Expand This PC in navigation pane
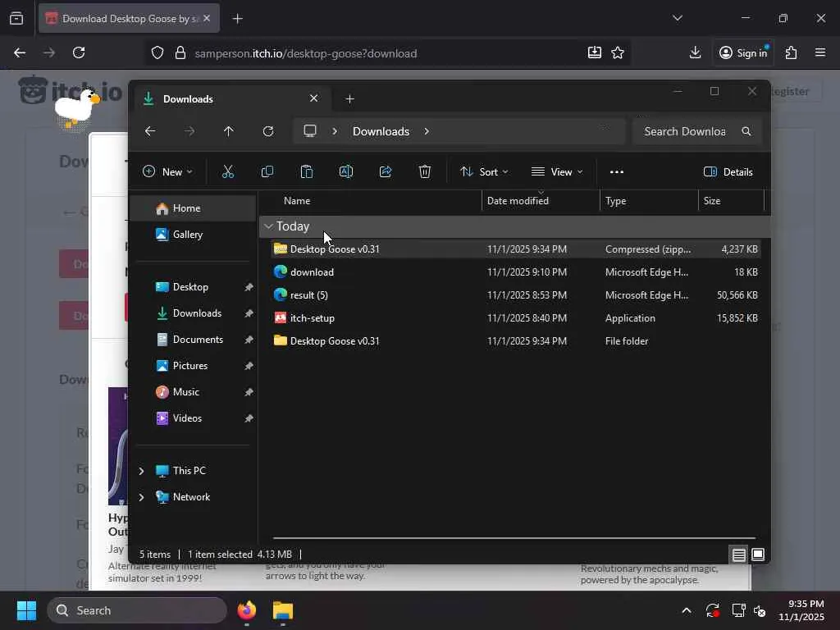This screenshot has width=840, height=630. point(141,471)
